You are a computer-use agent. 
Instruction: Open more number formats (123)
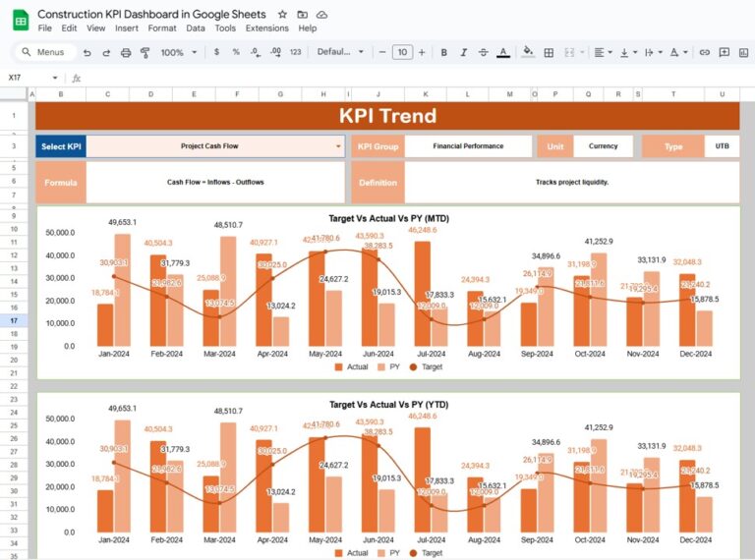click(x=296, y=52)
